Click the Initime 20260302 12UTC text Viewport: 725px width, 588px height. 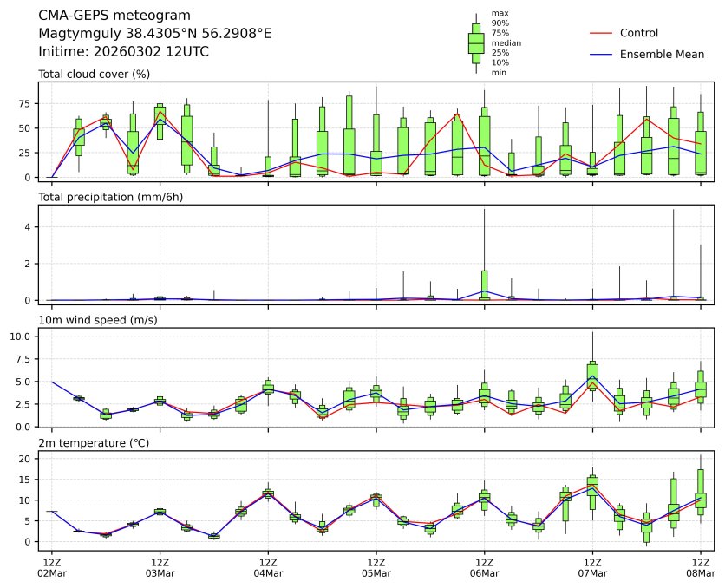[x=123, y=51]
